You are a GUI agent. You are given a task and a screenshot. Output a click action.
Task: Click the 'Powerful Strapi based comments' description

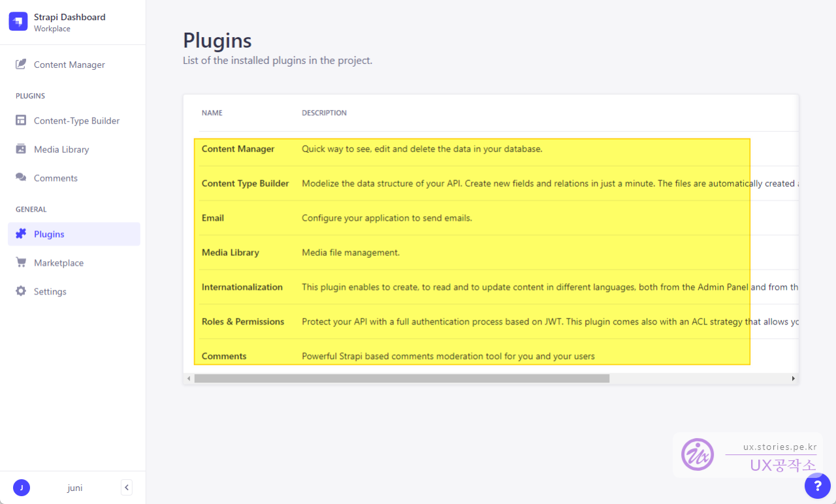[x=448, y=356]
